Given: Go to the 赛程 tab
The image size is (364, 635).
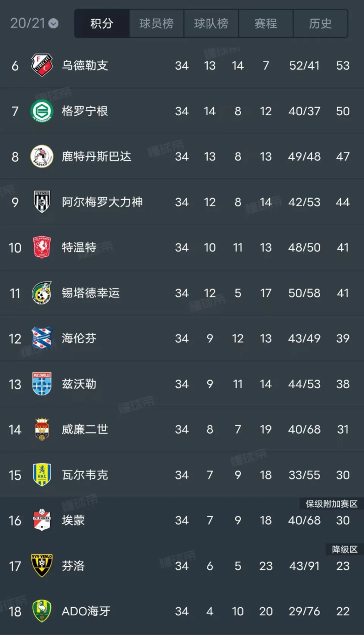Looking at the screenshot, I should pyautogui.click(x=265, y=23).
